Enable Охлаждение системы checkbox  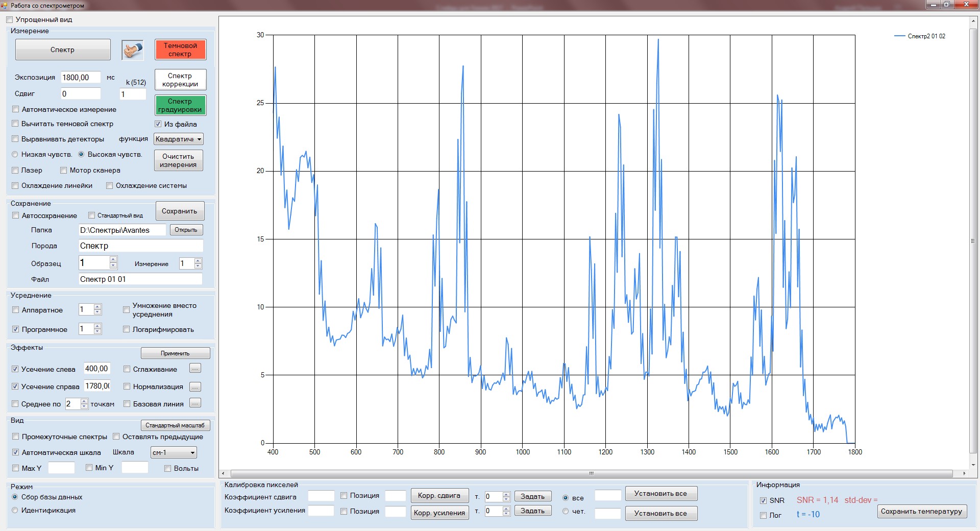click(x=109, y=185)
